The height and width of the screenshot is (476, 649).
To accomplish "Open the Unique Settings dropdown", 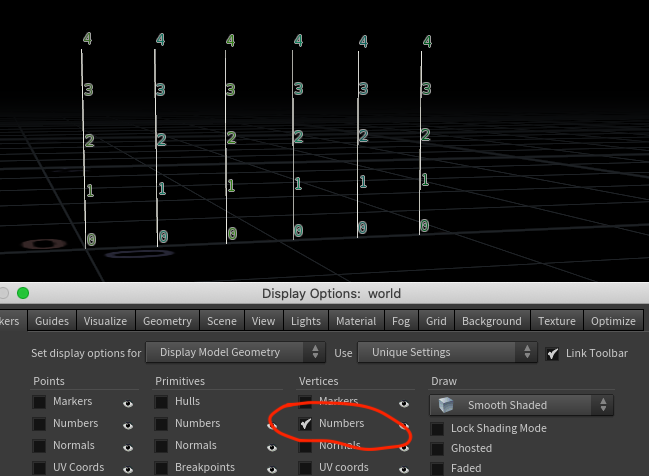I will (x=447, y=352).
